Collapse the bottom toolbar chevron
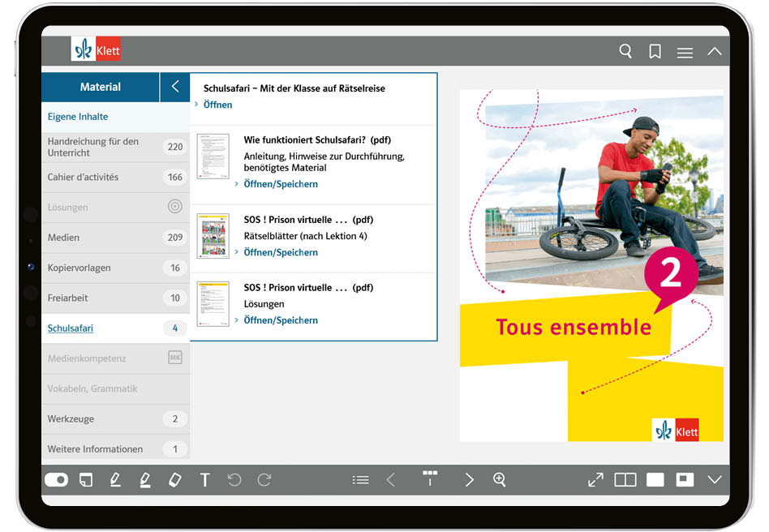Image resolution: width=769 pixels, height=532 pixels. click(715, 479)
